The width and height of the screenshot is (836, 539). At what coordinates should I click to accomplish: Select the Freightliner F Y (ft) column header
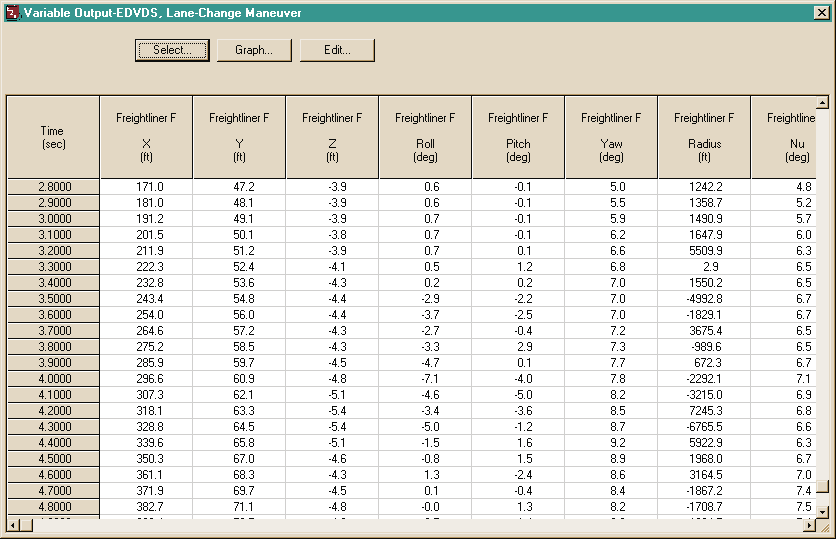click(239, 137)
